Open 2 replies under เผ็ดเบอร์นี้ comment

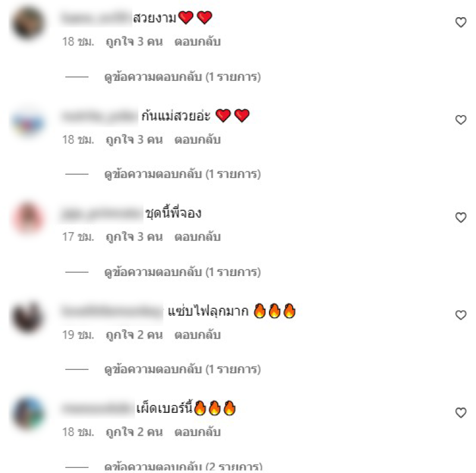click(183, 467)
